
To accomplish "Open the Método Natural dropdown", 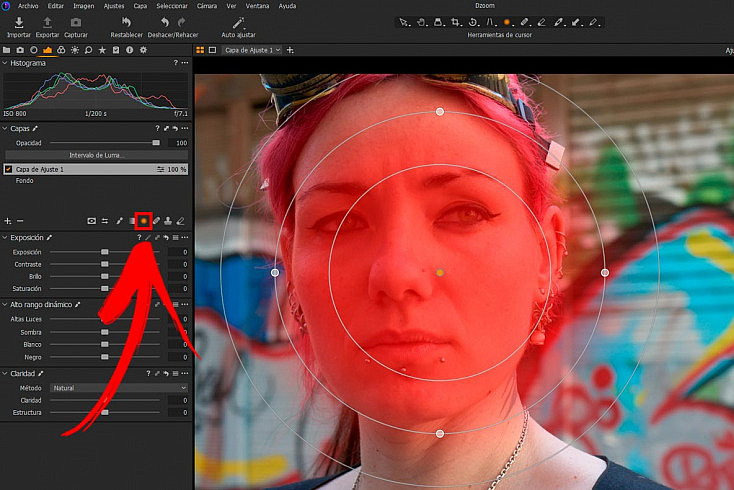I will point(119,388).
